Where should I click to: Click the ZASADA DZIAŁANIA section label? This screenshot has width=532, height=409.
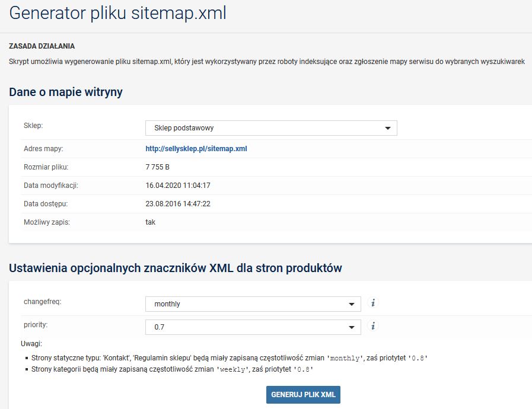click(42, 46)
